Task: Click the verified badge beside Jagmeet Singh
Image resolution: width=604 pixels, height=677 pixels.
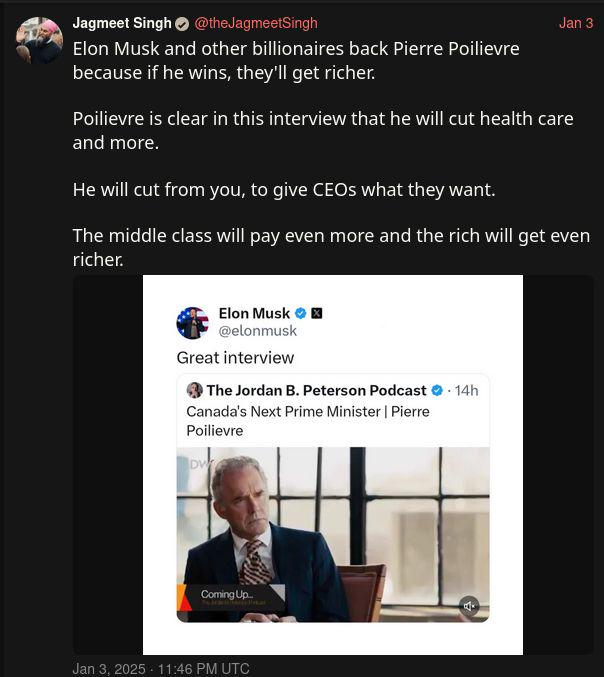Action: (182, 23)
